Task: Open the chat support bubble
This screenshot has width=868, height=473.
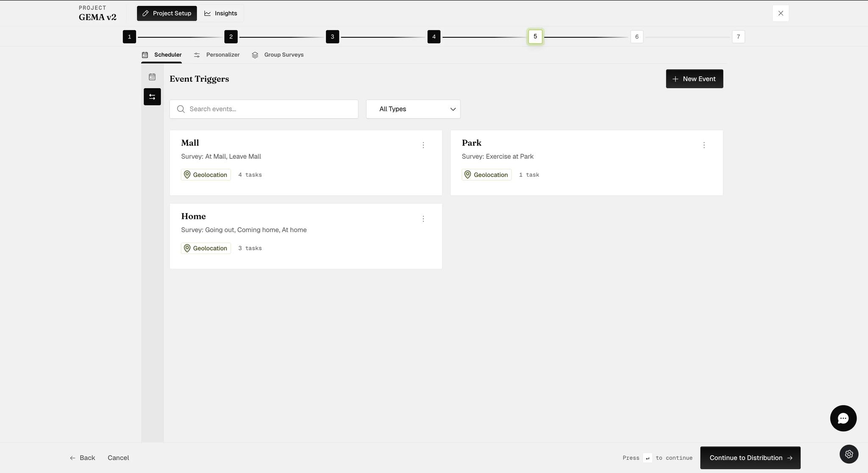Action: [843, 418]
